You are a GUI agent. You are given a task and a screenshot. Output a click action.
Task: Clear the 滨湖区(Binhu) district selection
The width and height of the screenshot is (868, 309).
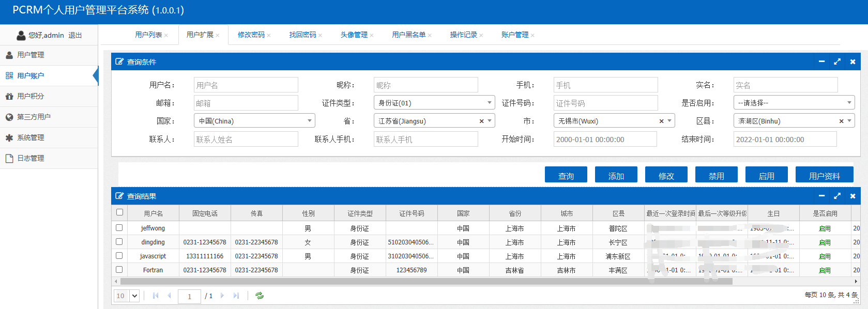tap(841, 121)
